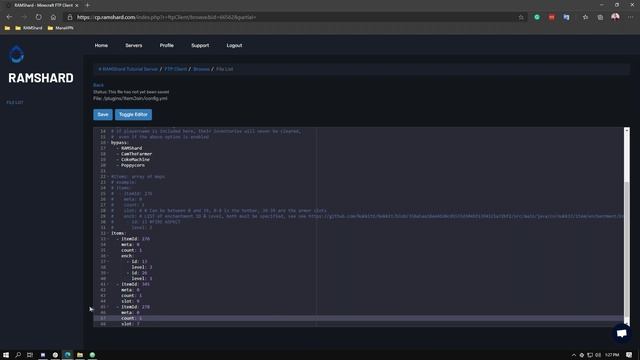Image resolution: width=640 pixels, height=360 pixels.
Task: Open the Profile page
Action: coord(167,45)
